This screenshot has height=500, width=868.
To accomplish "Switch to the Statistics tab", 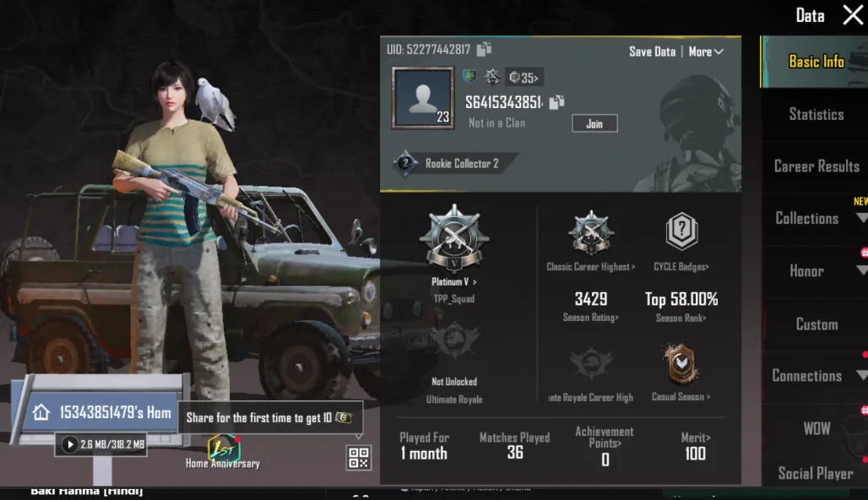I will (816, 114).
